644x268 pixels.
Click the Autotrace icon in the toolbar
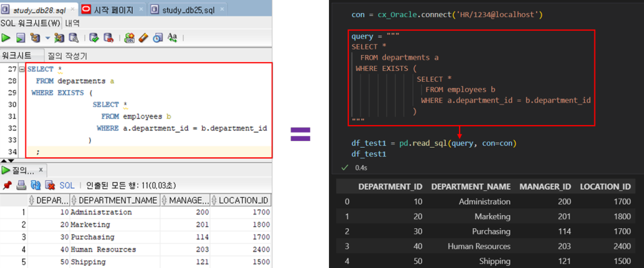(x=59, y=38)
